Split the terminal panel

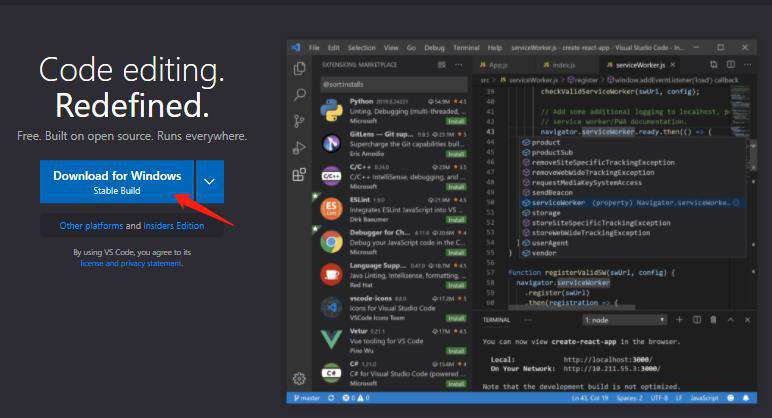point(697,320)
